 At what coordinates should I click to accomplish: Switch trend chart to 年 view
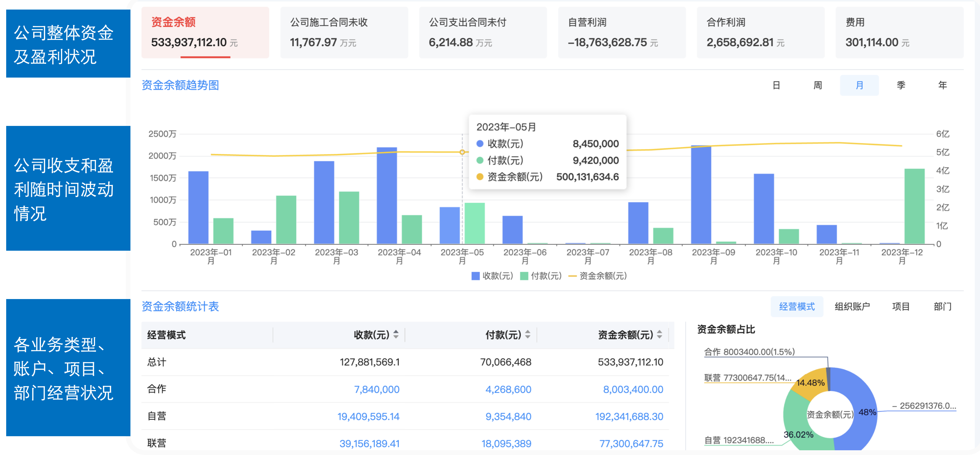coord(942,85)
